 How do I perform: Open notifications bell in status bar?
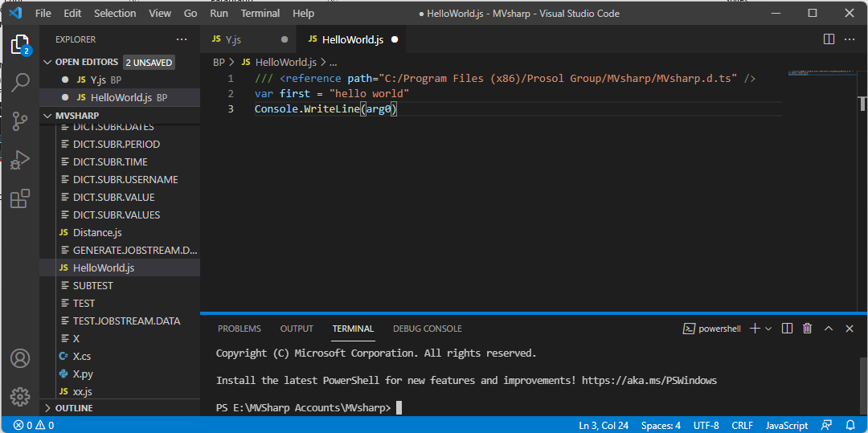(851, 425)
